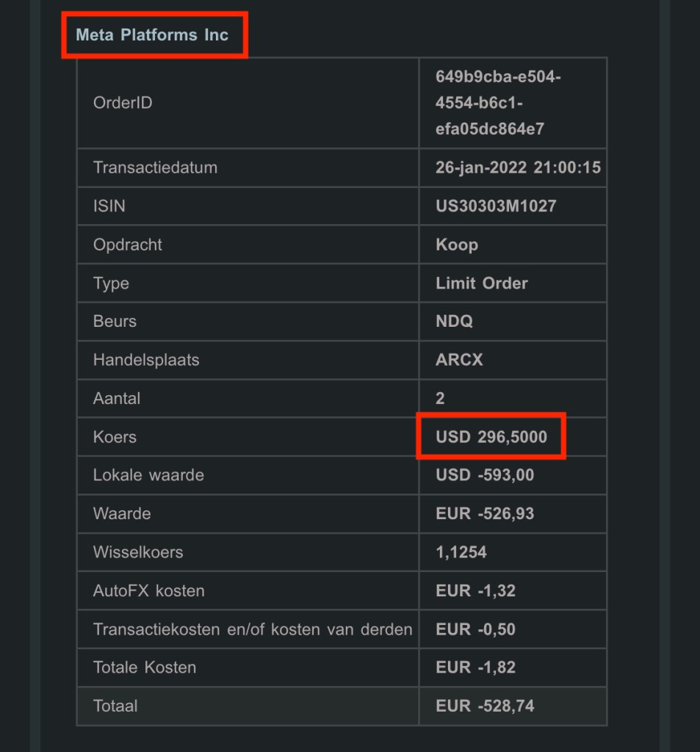Select the Totale Kosten amount EUR -1,82
Image resolution: width=700 pixels, height=752 pixels.
click(x=475, y=668)
